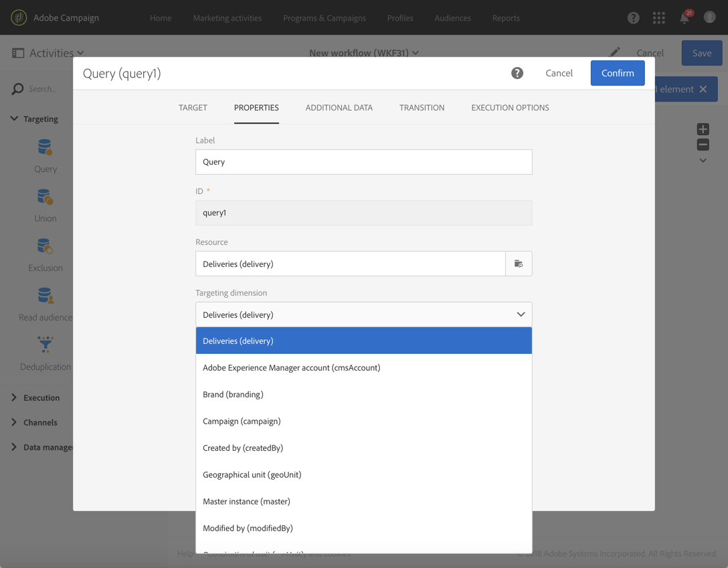This screenshot has width=728, height=568.
Task: Collapse the Targeting dimension dropdown
Action: coord(521,314)
